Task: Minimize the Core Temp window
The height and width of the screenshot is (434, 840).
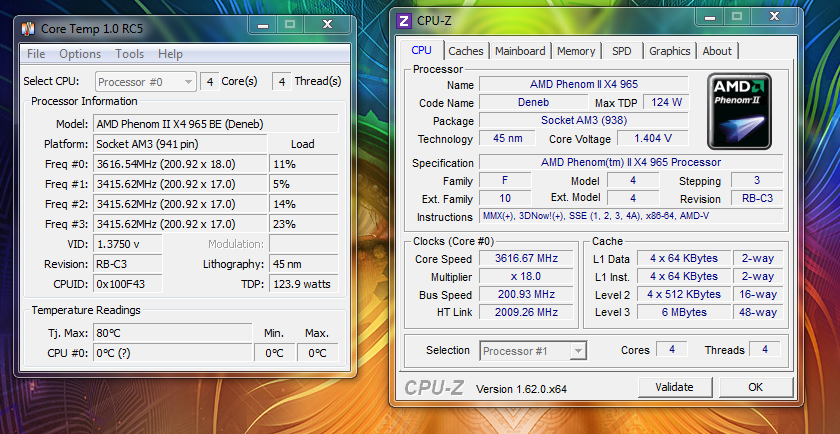Action: 263,25
